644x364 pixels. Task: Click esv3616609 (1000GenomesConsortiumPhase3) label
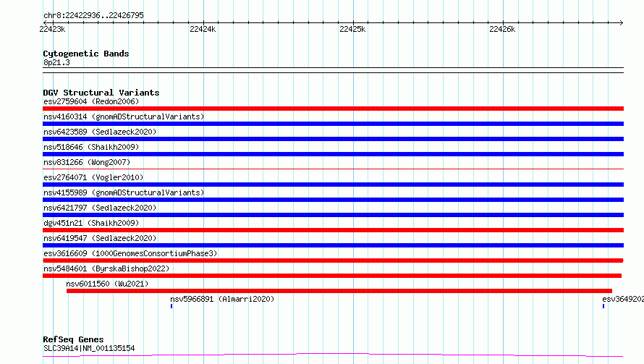(x=130, y=253)
